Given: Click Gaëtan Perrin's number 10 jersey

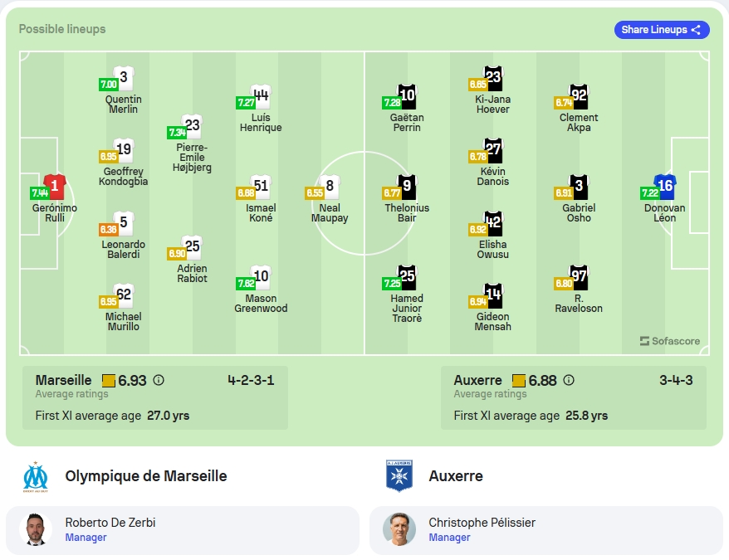Looking at the screenshot, I should [x=407, y=96].
